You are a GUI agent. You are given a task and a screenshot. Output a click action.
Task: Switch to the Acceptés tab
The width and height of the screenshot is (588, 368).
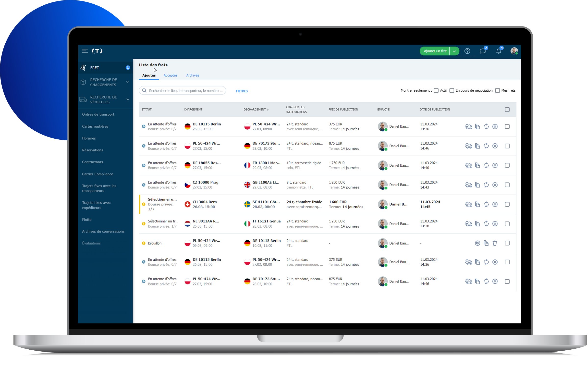point(171,75)
